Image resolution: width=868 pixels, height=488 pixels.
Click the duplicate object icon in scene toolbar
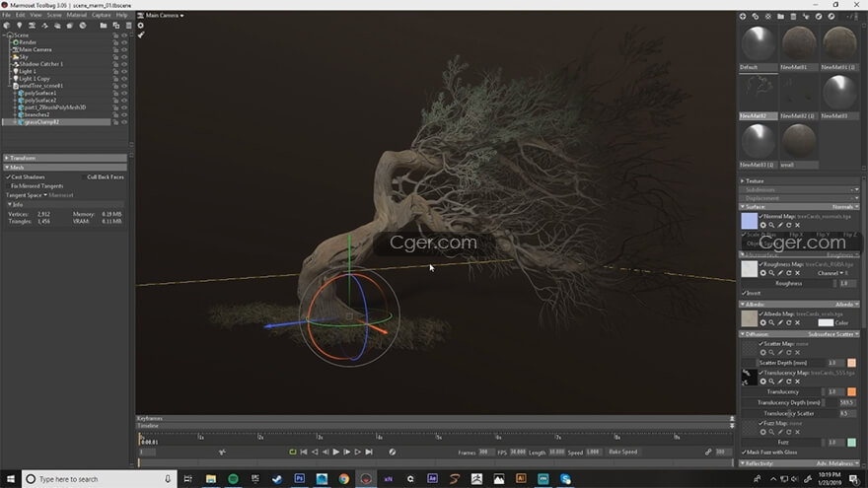tap(116, 26)
